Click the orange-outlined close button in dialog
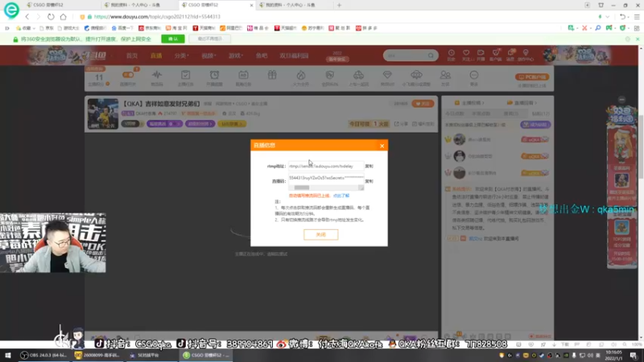 click(x=320, y=234)
